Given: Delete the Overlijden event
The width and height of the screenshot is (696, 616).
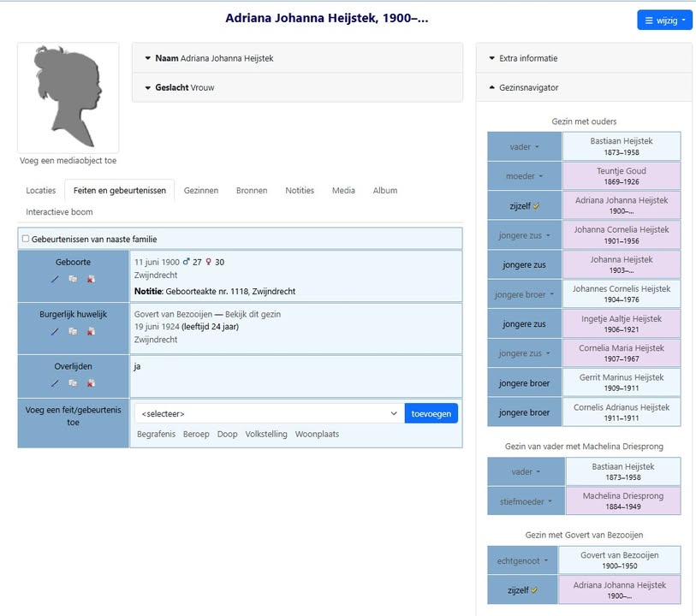Looking at the screenshot, I should click(x=91, y=383).
